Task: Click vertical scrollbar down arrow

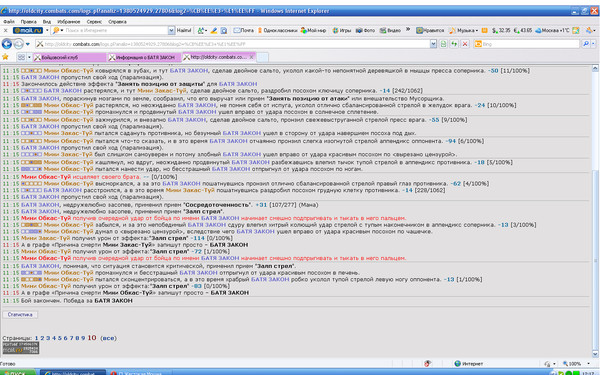Action: point(595,354)
